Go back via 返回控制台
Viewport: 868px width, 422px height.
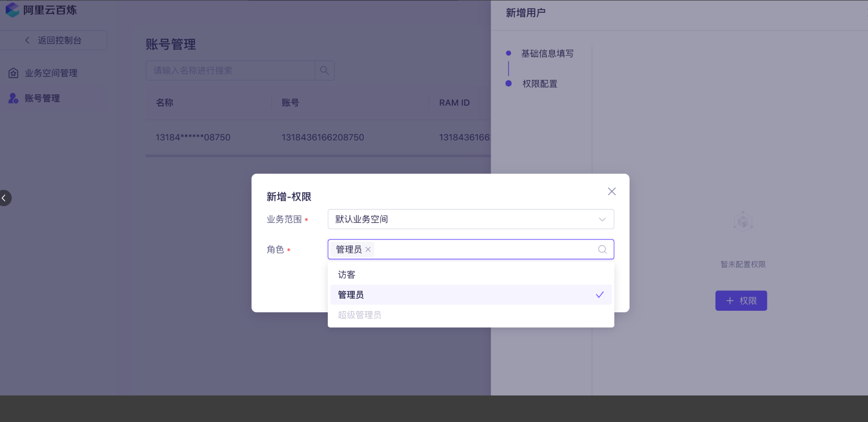tap(54, 40)
